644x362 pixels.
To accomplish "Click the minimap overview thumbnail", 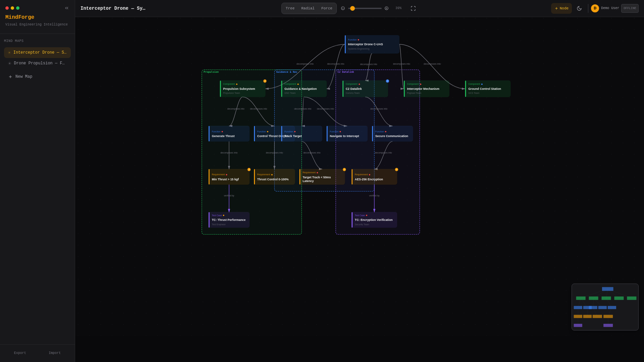I will [605, 307].
